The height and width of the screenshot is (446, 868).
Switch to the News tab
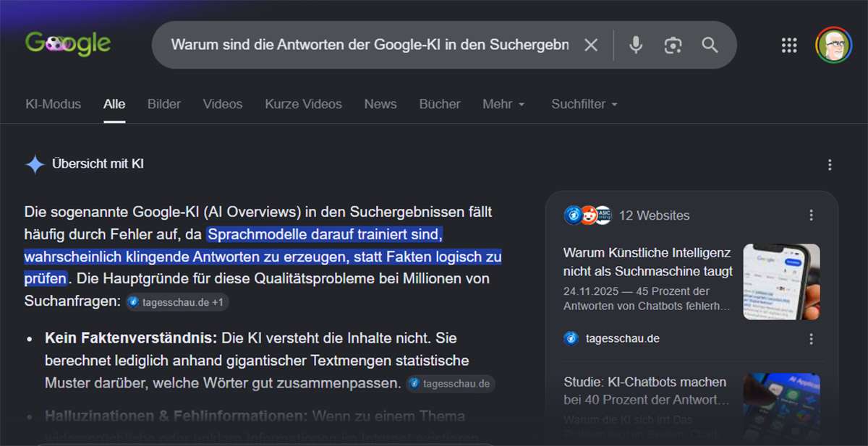[380, 104]
